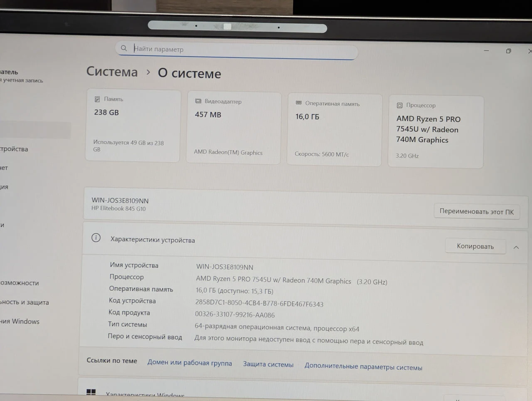Select product code 00326-33107-99216-AA086
Viewport: 532px width, 401px height.
235,315
